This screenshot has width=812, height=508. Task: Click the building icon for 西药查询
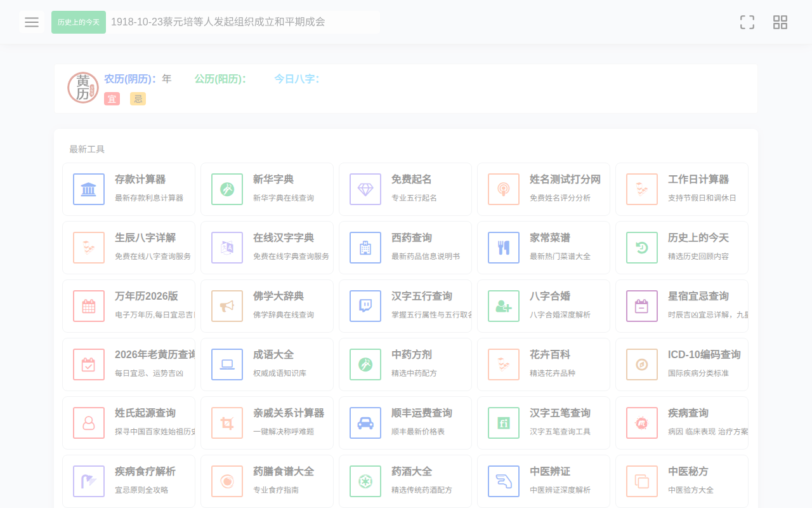point(365,248)
